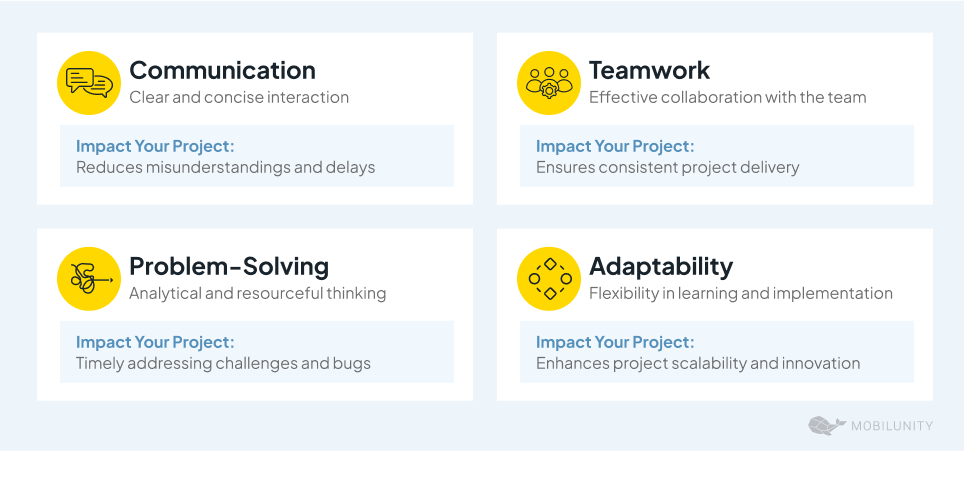Image resolution: width=964 pixels, height=478 pixels.
Task: Click 'Flexibility in learning and implementation' subtitle
Action: click(741, 293)
